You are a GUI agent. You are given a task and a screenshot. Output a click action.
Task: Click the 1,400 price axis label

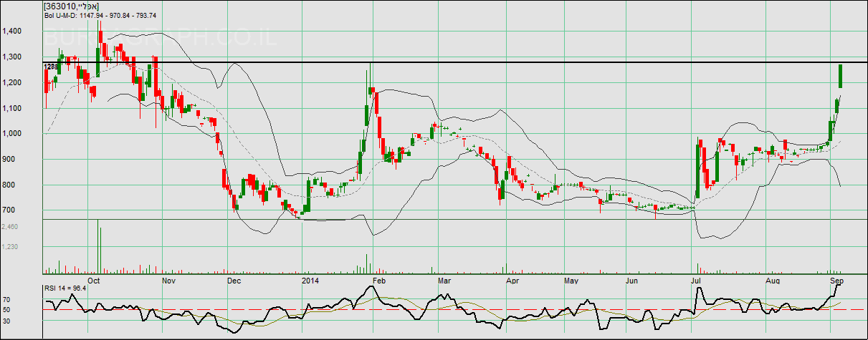pyautogui.click(x=12, y=31)
